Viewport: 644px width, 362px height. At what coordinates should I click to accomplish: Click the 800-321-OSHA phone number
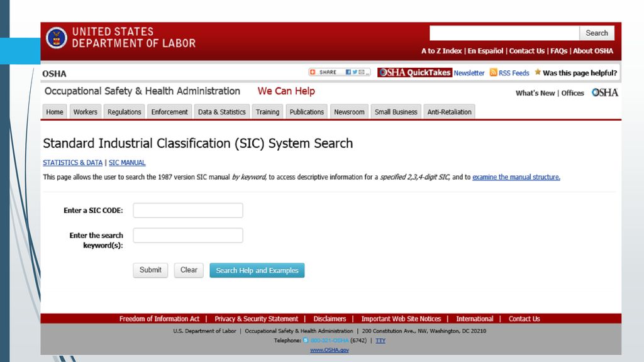(330, 340)
